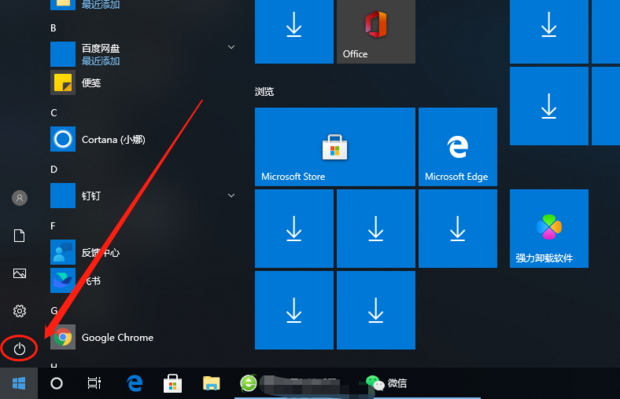The image size is (620, 399).
Task: Click the letter D section header
Action: click(54, 169)
